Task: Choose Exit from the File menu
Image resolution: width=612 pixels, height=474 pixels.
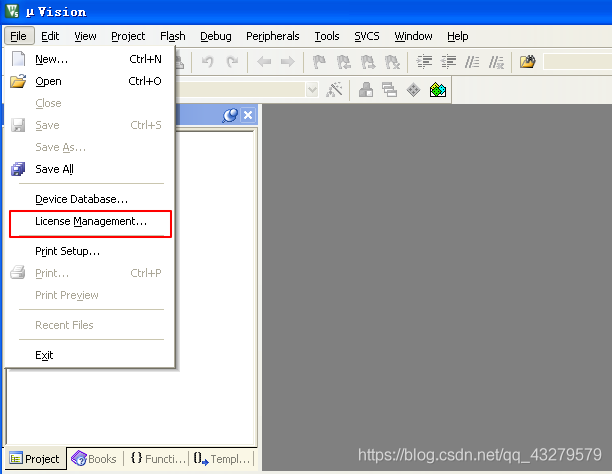Action: point(90,355)
